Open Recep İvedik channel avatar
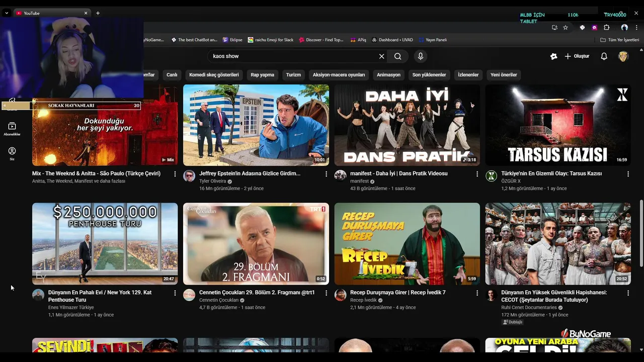This screenshot has width=644, height=362. click(341, 295)
